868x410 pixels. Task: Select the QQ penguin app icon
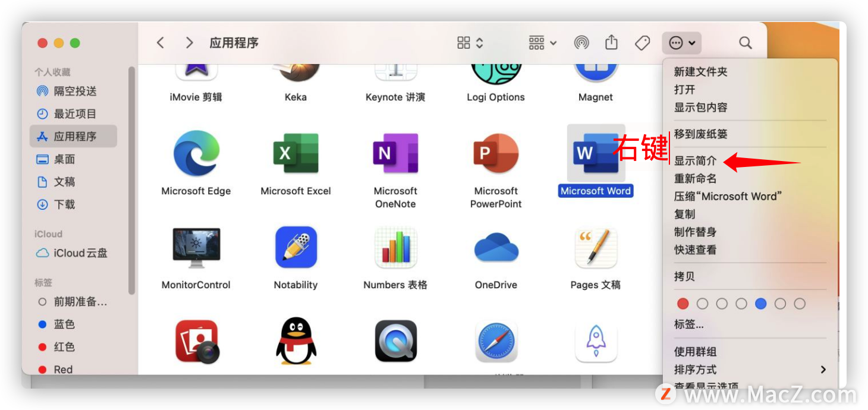295,340
